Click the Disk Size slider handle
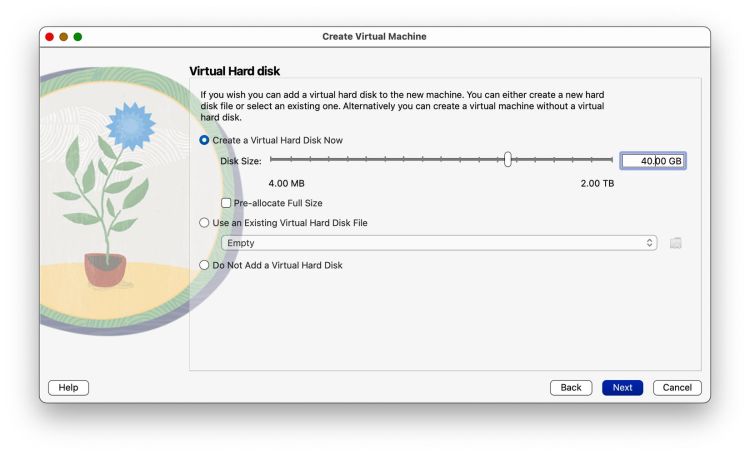750x455 pixels. click(507, 159)
